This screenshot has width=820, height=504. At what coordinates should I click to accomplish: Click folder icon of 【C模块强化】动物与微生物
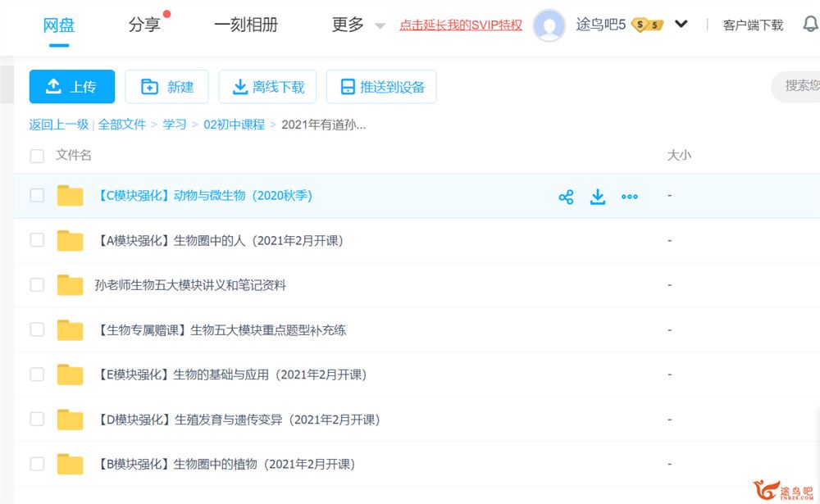click(x=70, y=196)
